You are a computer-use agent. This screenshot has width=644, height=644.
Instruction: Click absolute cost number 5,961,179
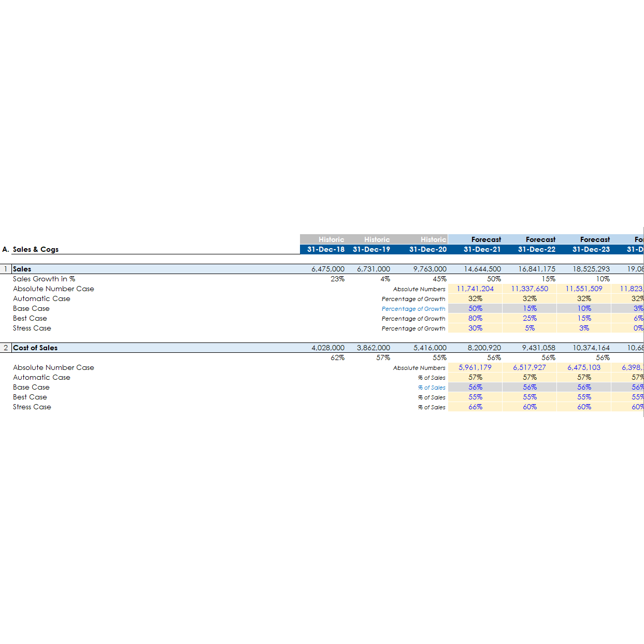475,367
